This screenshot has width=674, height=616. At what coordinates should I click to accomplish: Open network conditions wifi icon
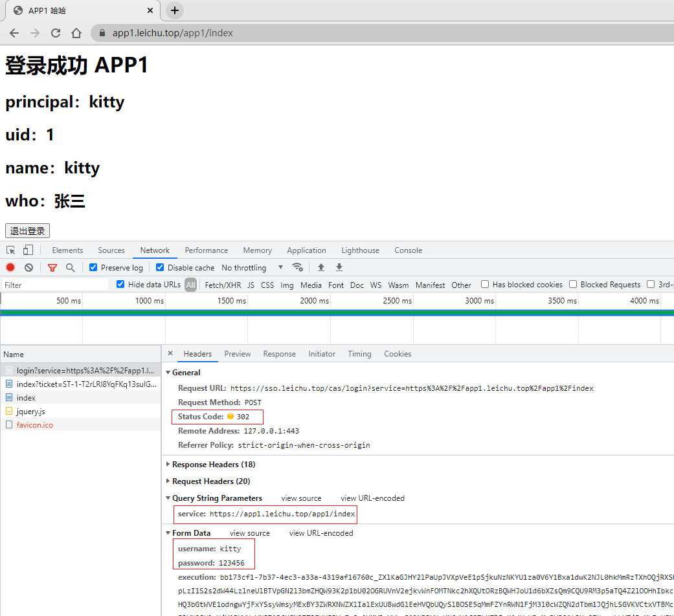298,267
